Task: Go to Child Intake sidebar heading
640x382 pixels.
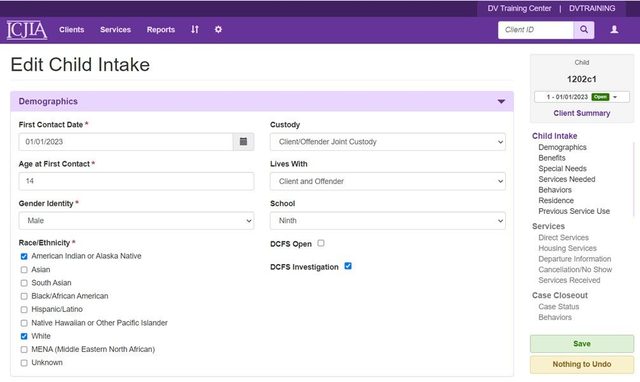Action: coord(554,136)
